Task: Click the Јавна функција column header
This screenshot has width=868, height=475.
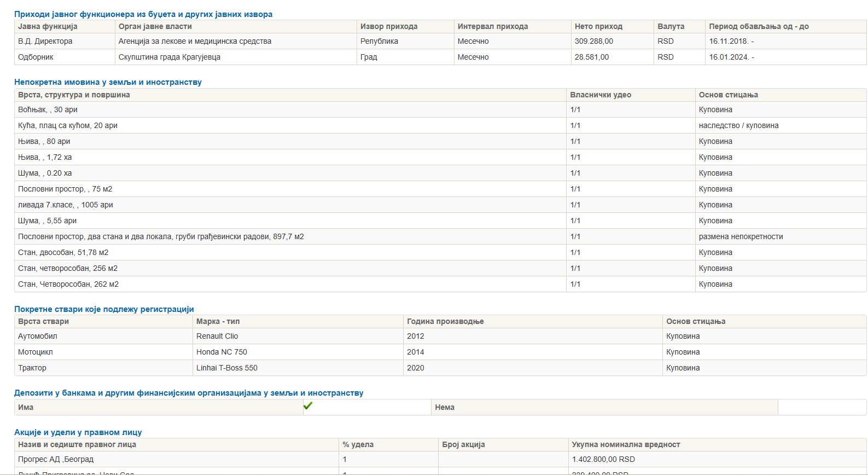Action: [x=48, y=26]
